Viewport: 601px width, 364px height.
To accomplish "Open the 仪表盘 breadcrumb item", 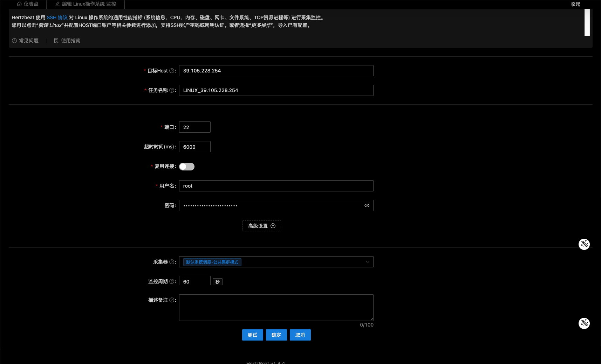I will pos(28,4).
